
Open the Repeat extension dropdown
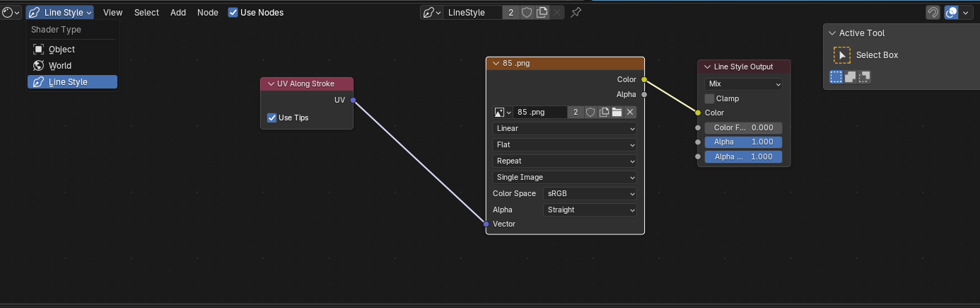(565, 161)
